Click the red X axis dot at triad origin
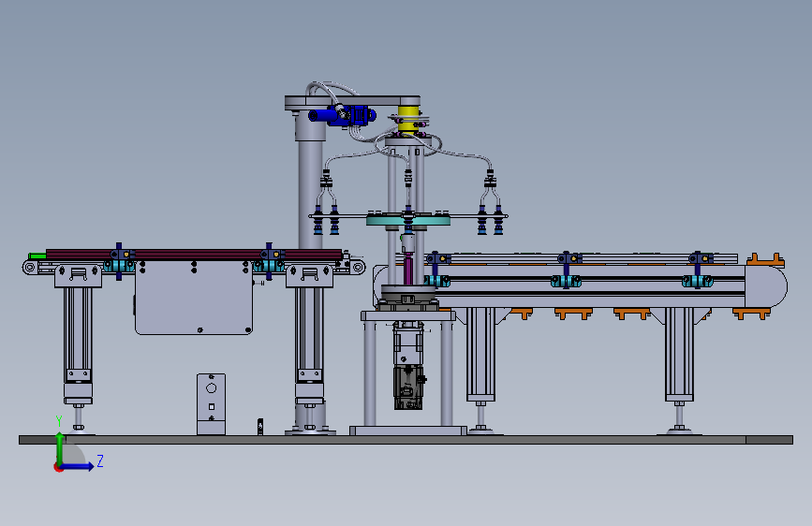Image resolution: width=812 pixels, height=526 pixels. pyautogui.click(x=57, y=467)
